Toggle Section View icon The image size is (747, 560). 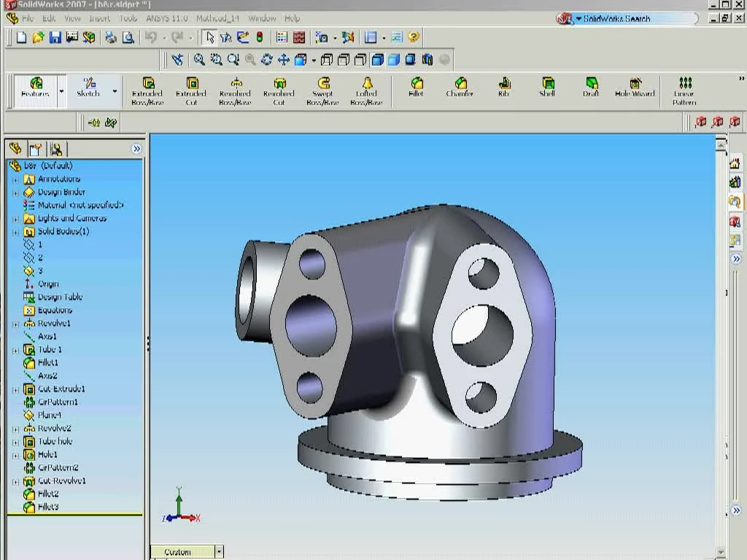click(x=427, y=60)
